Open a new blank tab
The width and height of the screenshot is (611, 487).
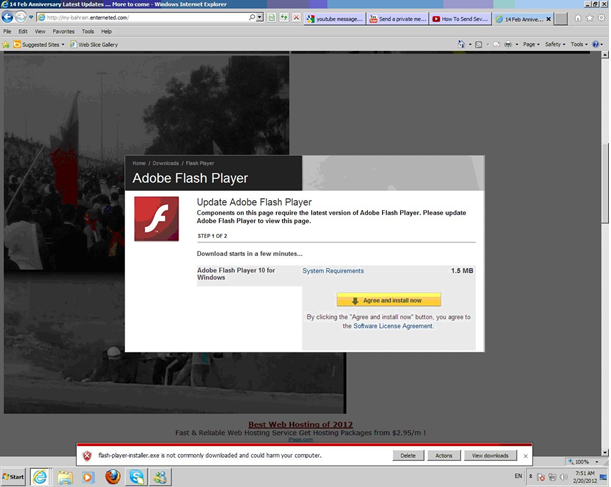(561, 19)
